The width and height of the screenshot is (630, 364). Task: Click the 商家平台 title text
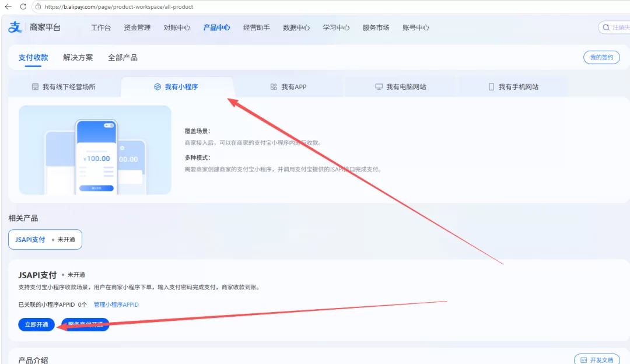point(45,27)
